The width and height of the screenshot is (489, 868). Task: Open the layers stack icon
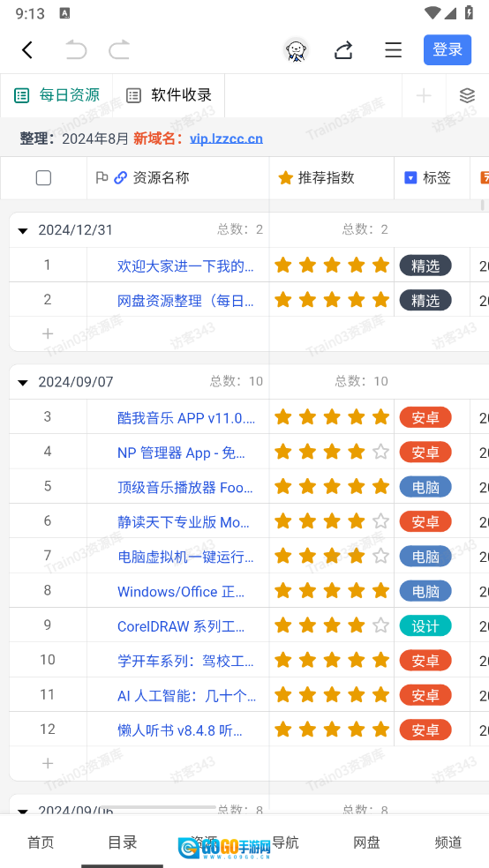pos(468,96)
